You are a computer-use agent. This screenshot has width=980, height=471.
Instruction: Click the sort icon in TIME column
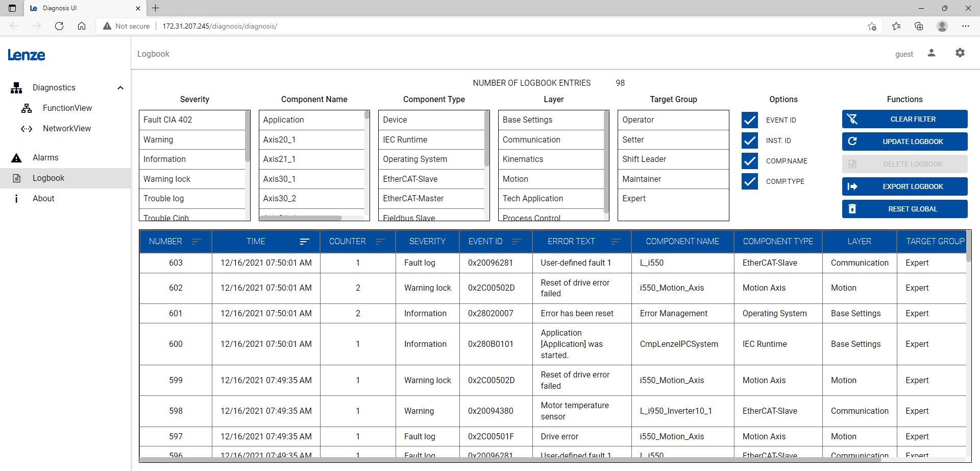[x=304, y=242]
